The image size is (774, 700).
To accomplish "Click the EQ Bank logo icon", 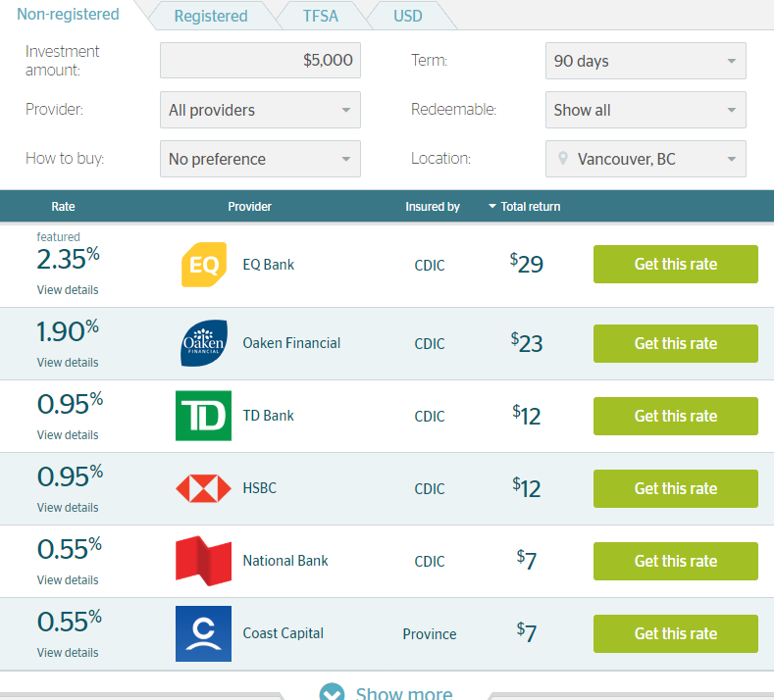I will tap(204, 265).
